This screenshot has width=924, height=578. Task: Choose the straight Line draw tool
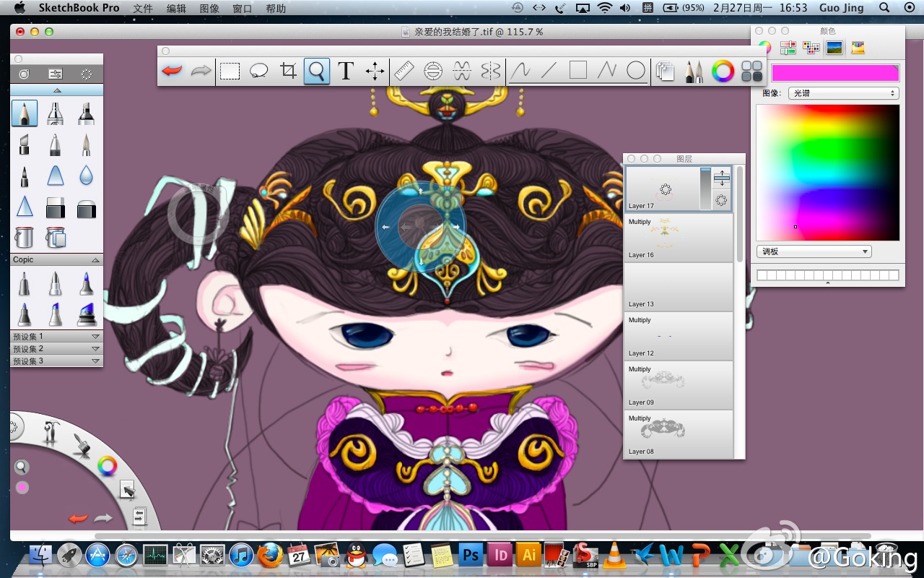tap(549, 71)
